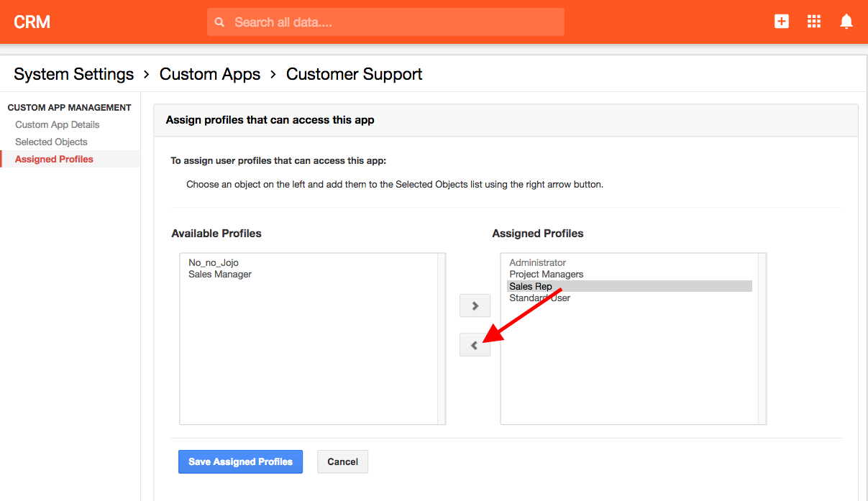
Task: Select Sales Manager in Available Profiles
Action: [x=220, y=275]
